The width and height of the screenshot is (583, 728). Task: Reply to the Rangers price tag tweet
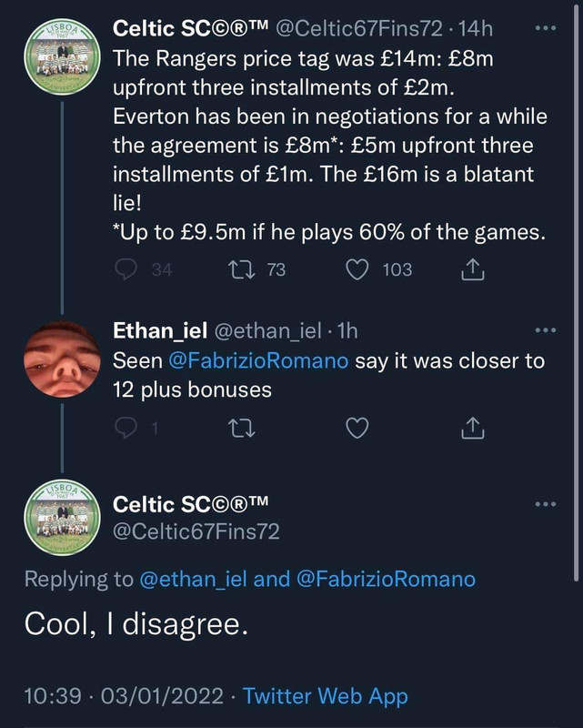pyautogui.click(x=126, y=269)
